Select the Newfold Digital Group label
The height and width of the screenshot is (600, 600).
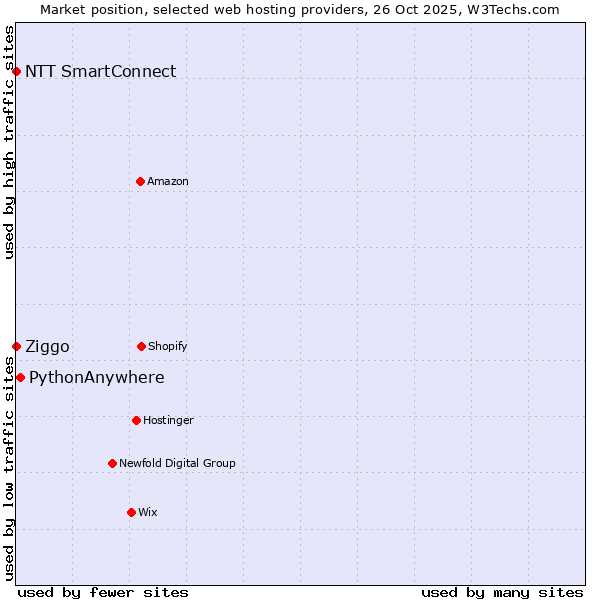[x=177, y=463]
